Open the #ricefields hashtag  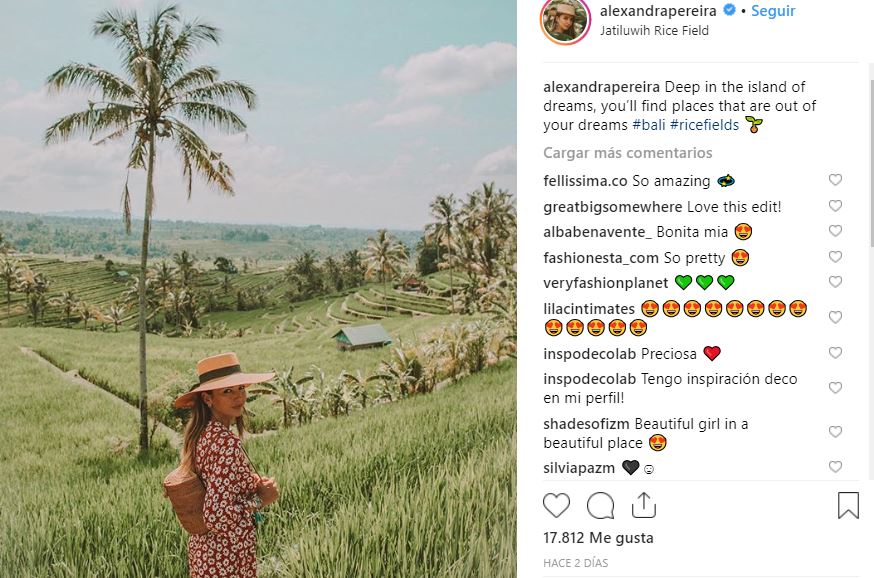click(704, 125)
